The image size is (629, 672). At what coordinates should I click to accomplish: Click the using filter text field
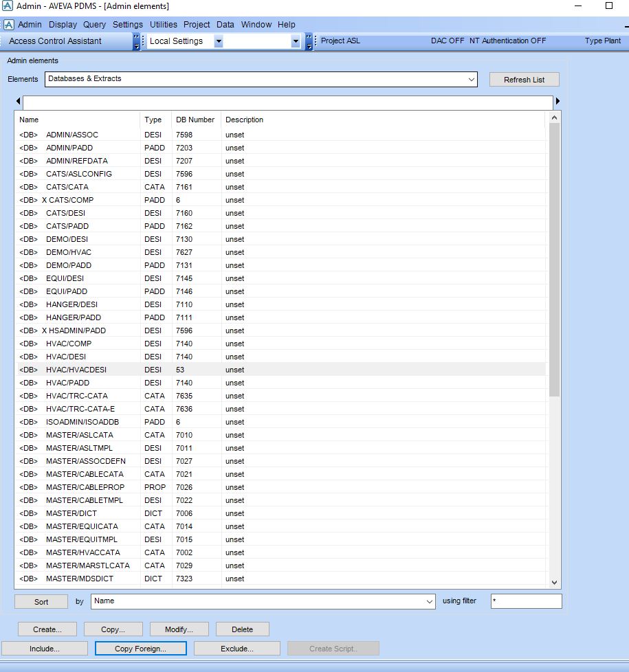(x=526, y=601)
